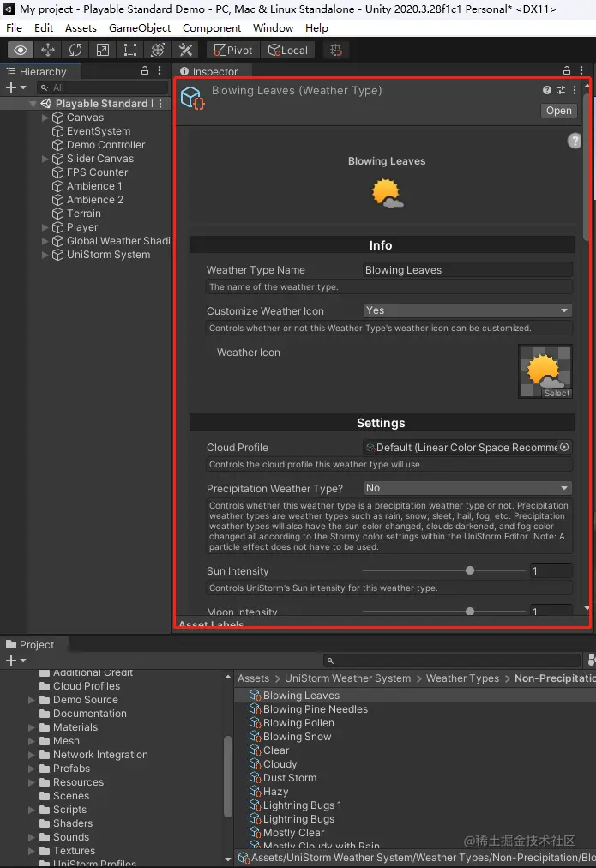Adjust the Moon Intensity slider
The height and width of the screenshot is (868, 596).
[444, 611]
